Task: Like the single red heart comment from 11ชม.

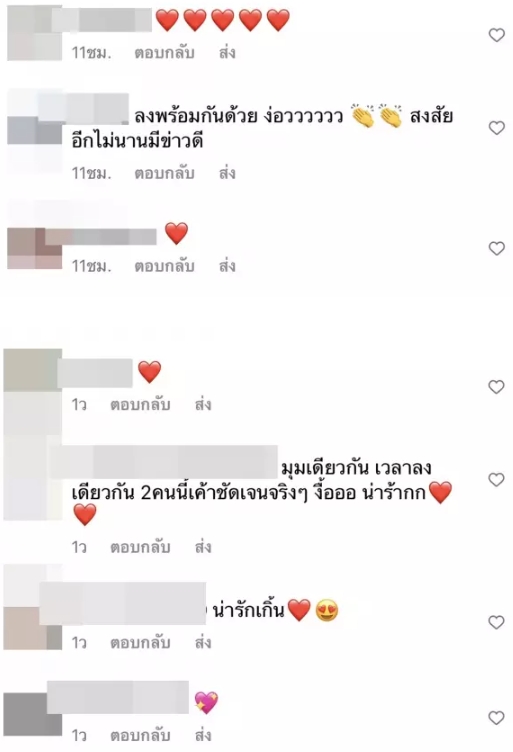Action: 496,248
